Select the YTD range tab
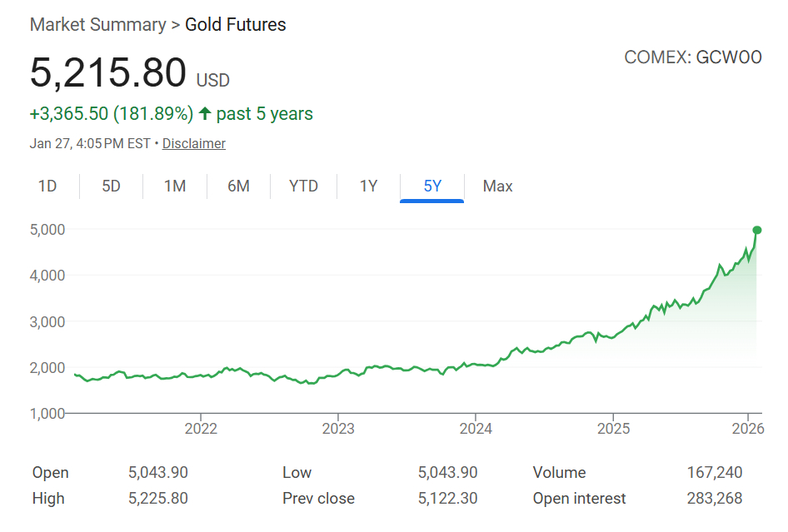The image size is (788, 532). [x=303, y=186]
